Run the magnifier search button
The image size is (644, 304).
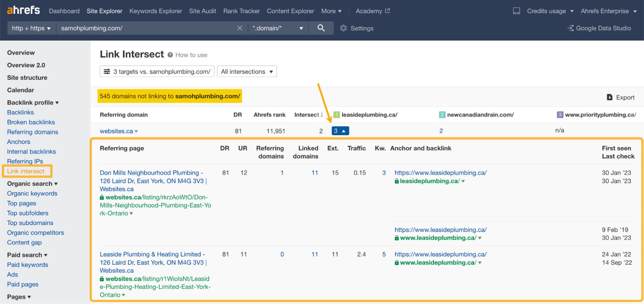pyautogui.click(x=321, y=28)
